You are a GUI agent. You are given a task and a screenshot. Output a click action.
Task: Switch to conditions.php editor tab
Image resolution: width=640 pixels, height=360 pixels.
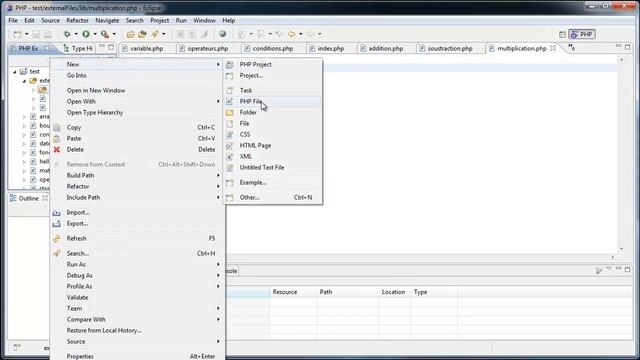point(273,48)
